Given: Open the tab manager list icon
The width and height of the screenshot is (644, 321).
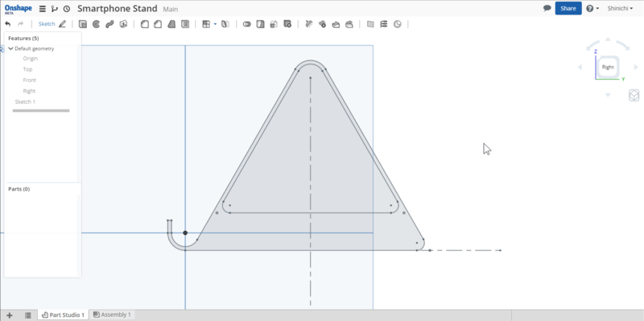Looking at the screenshot, I should [28, 315].
